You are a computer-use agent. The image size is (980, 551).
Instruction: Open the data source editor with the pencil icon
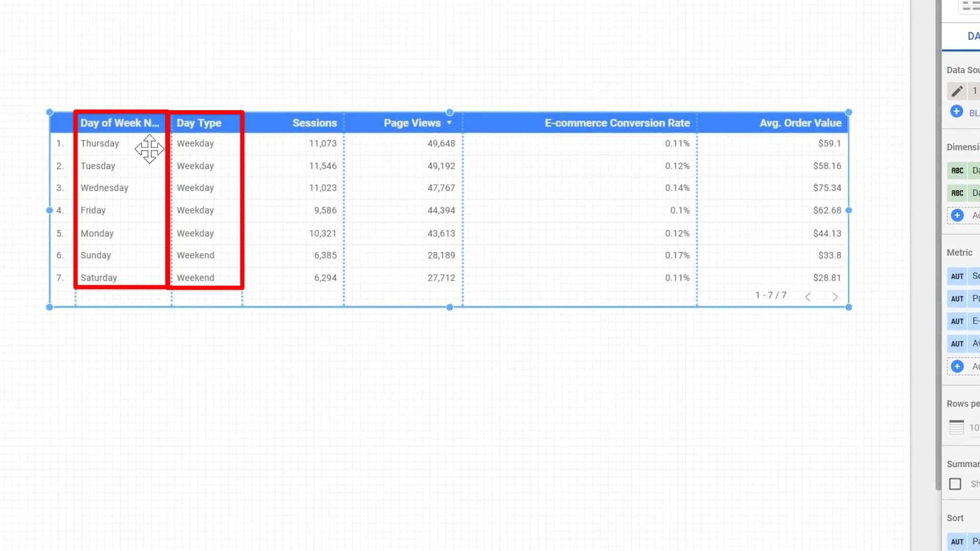click(x=957, y=91)
